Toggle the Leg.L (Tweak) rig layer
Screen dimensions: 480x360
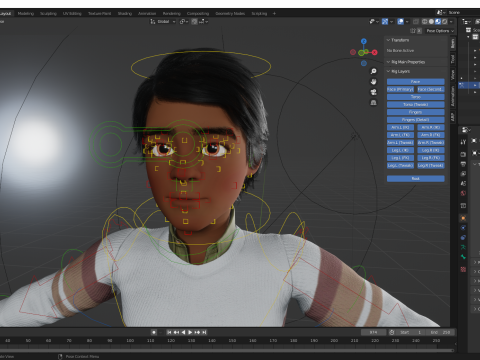pyautogui.click(x=400, y=165)
